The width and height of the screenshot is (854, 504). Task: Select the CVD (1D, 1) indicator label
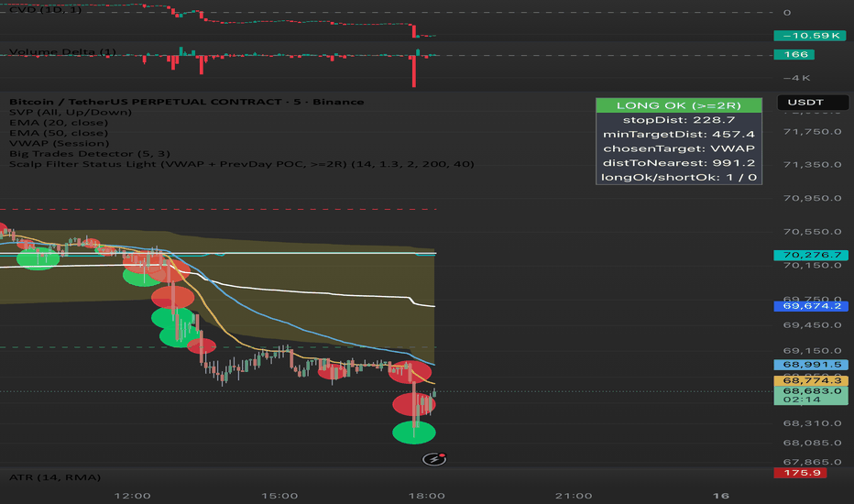click(x=45, y=9)
